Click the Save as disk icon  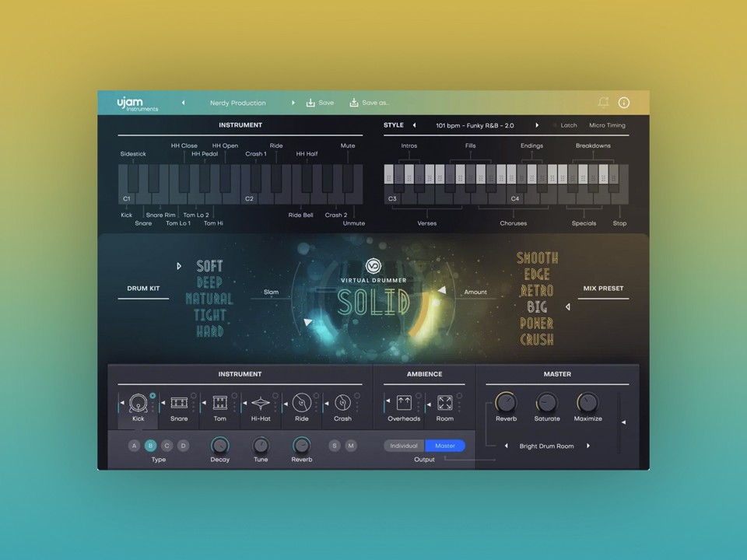pyautogui.click(x=354, y=103)
